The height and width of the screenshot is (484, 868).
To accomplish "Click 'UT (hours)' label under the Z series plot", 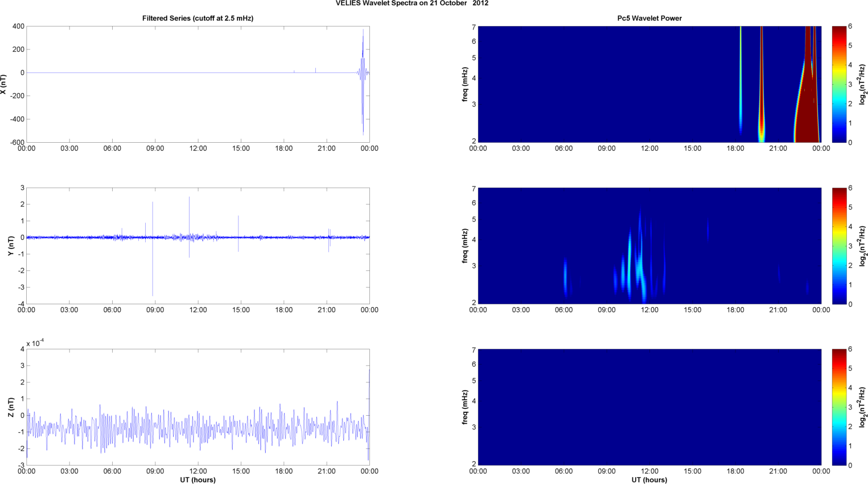I will [x=198, y=479].
